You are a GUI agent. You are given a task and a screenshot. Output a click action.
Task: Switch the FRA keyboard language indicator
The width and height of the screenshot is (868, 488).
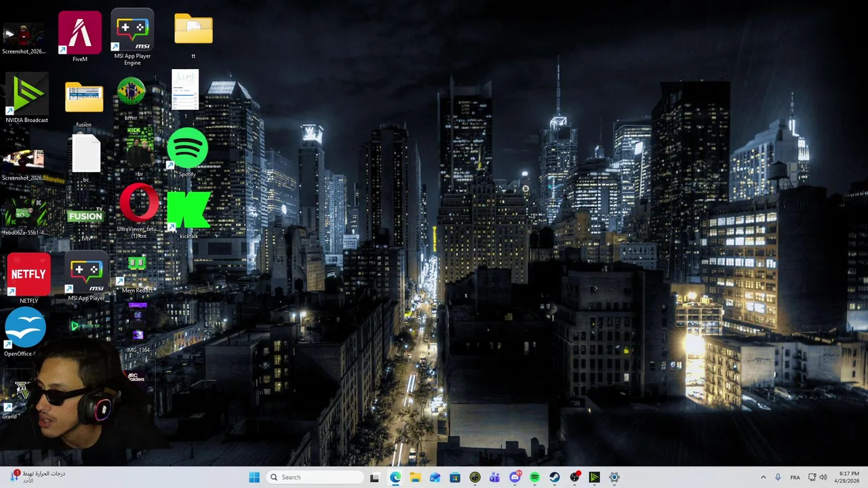(x=795, y=477)
